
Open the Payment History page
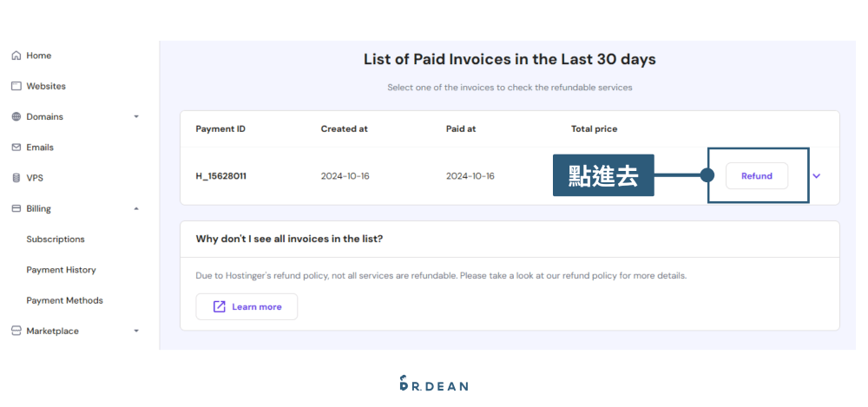61,270
